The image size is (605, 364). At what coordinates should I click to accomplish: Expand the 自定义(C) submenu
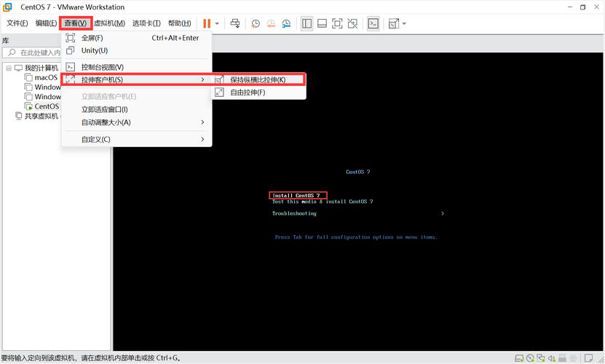tap(136, 139)
